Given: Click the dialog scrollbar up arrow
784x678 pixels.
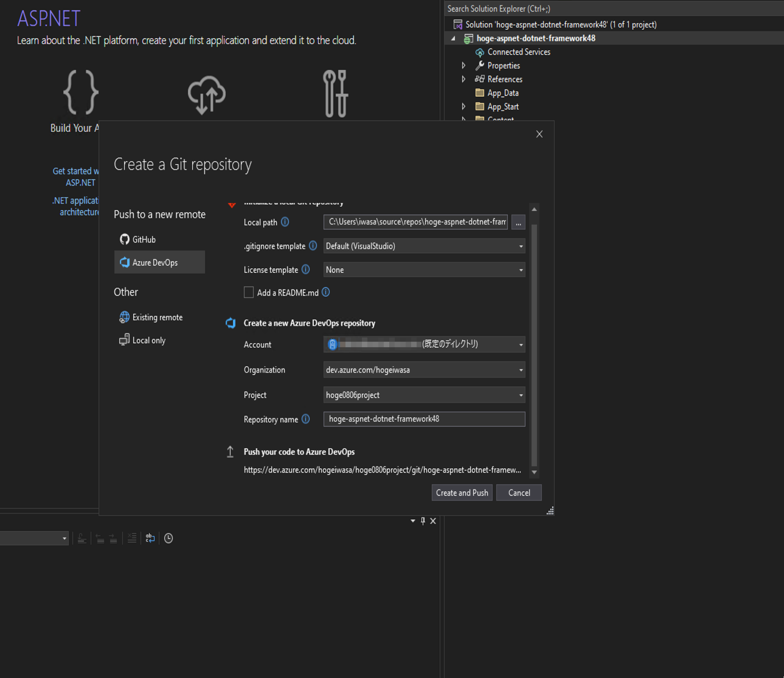Looking at the screenshot, I should pos(534,209).
